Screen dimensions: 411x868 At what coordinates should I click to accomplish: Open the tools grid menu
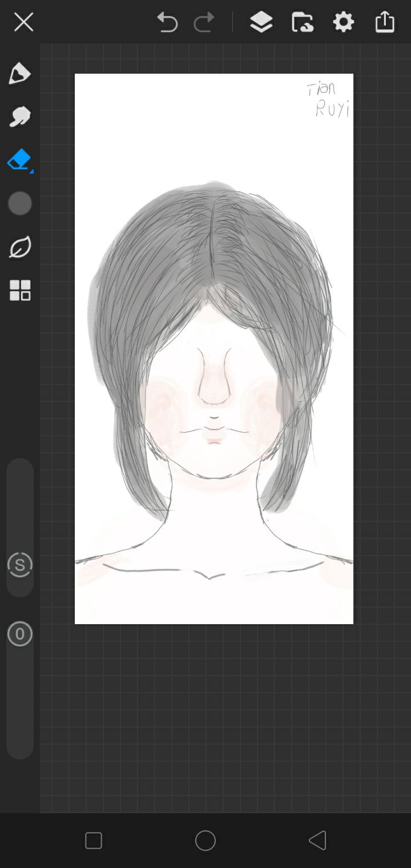point(20,290)
